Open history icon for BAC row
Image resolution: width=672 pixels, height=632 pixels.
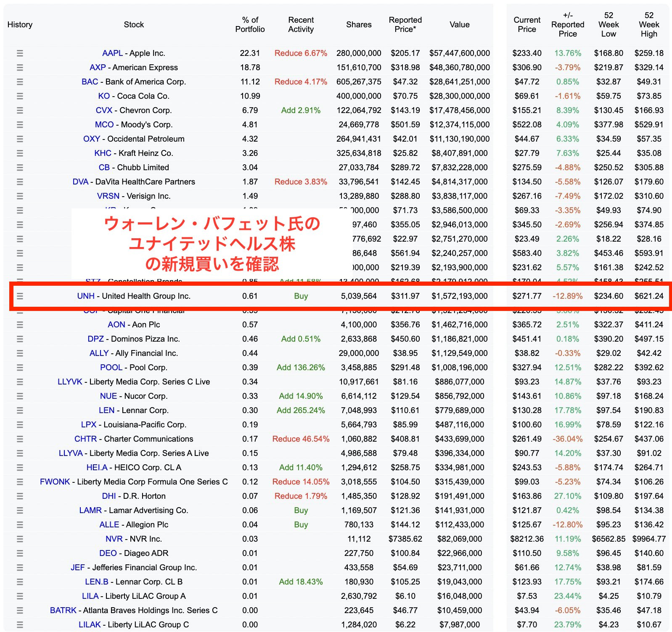pos(20,82)
